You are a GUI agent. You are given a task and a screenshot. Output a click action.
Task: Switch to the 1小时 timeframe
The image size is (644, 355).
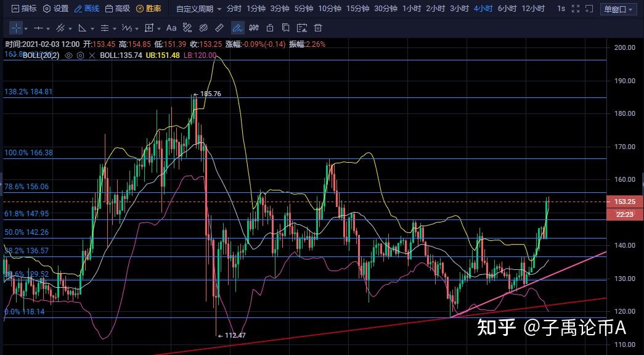[412, 8]
